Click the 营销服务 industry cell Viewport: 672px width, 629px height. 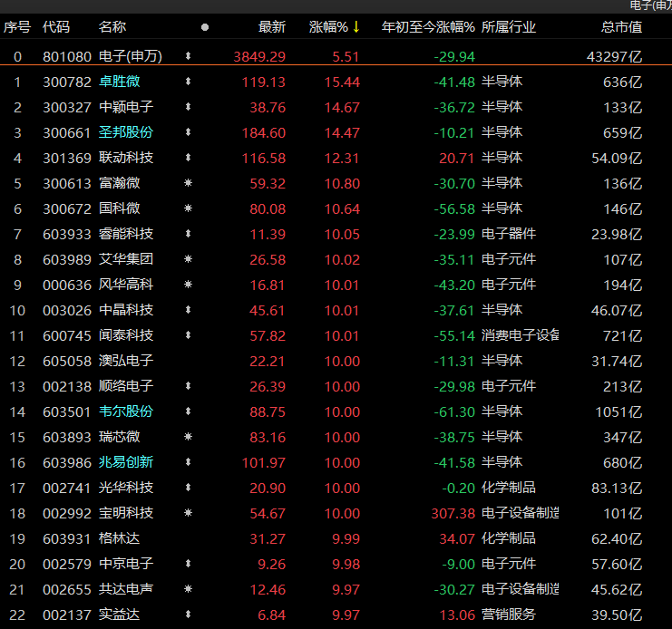coord(508,614)
